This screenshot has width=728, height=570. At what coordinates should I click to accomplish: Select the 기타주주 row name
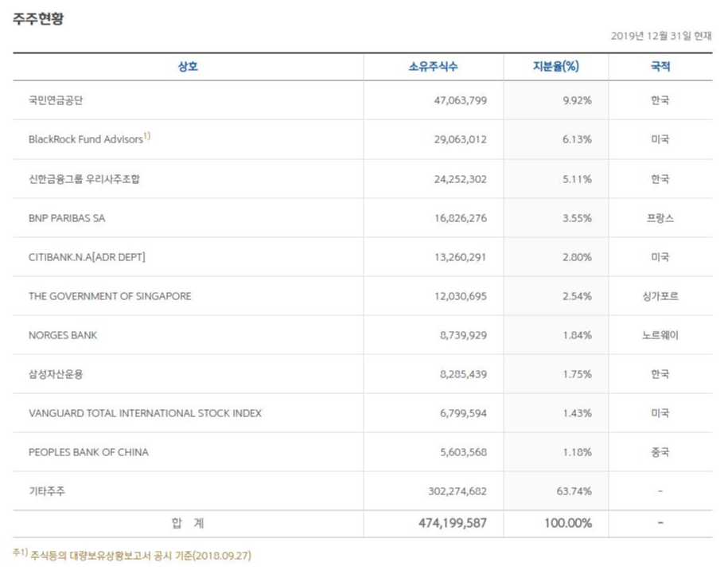coord(47,491)
